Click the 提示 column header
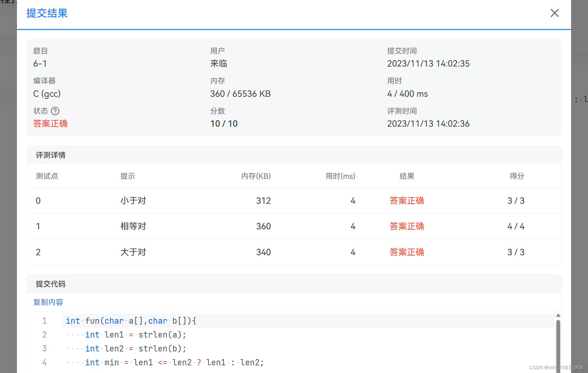Screen dimensions: 588x373 pyautogui.click(x=127, y=176)
